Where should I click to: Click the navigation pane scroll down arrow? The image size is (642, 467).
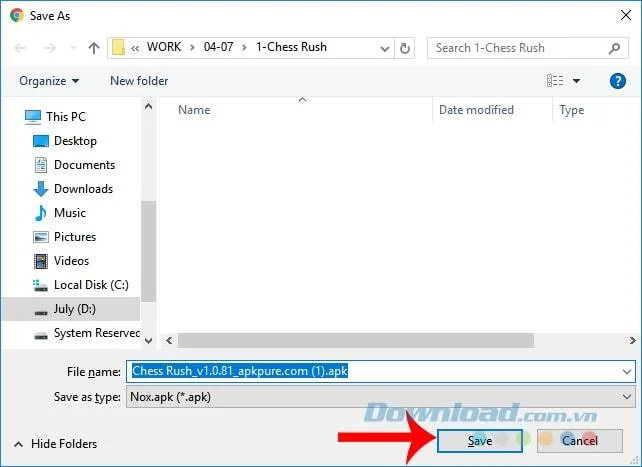[149, 341]
